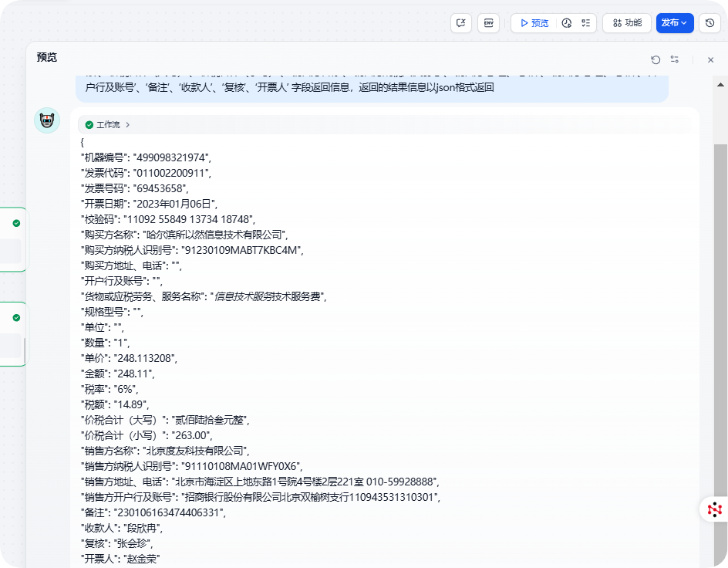The image size is (728, 568).
Task: Click the 销售方地址、电话 address line
Action: tap(260, 482)
